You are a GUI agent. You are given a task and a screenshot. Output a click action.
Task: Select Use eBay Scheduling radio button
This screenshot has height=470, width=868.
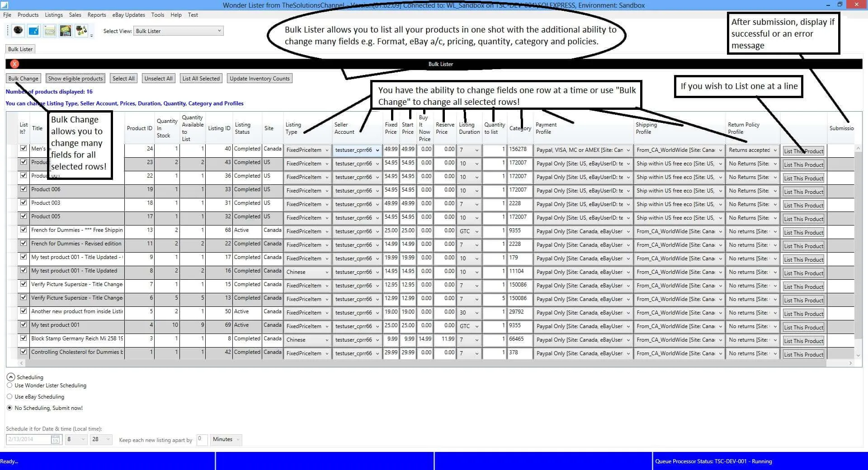[x=9, y=396]
